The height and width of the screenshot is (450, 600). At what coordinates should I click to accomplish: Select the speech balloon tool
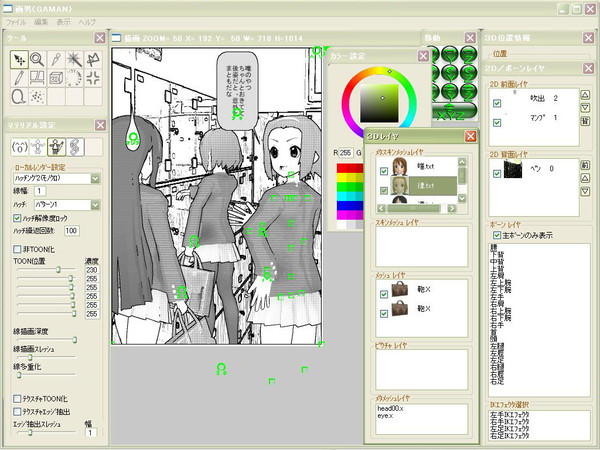click(19, 96)
